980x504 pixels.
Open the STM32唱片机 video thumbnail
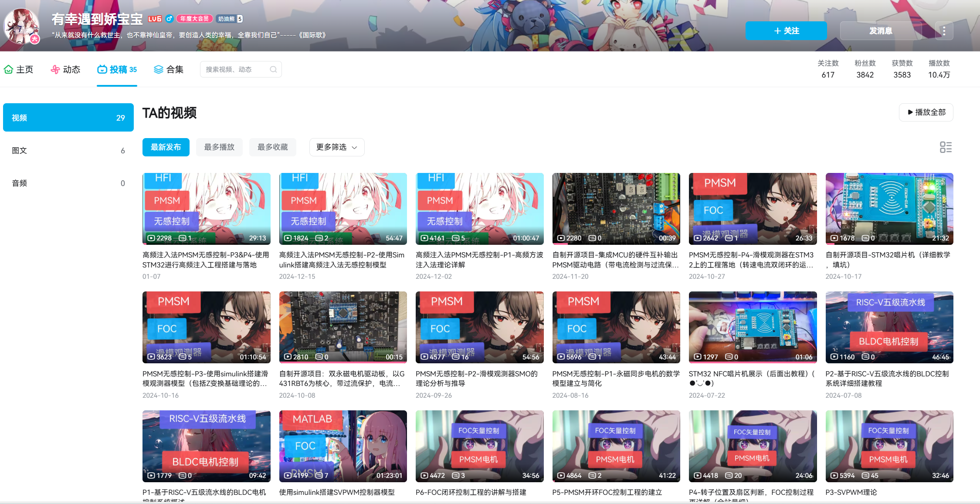click(889, 209)
